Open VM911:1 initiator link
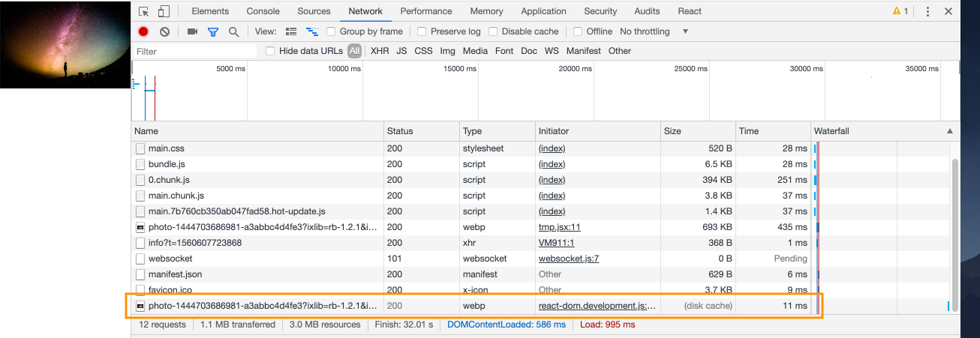Image resolution: width=980 pixels, height=338 pixels. coord(556,243)
